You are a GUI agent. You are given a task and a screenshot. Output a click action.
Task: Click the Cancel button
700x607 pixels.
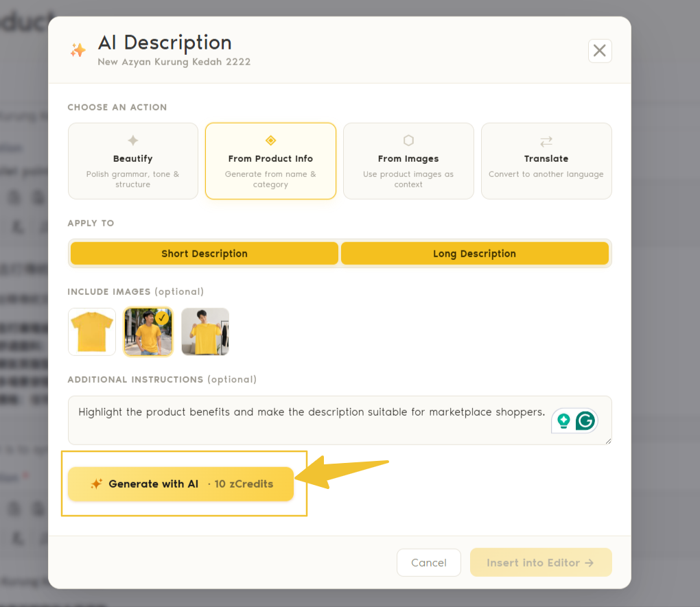(x=428, y=562)
